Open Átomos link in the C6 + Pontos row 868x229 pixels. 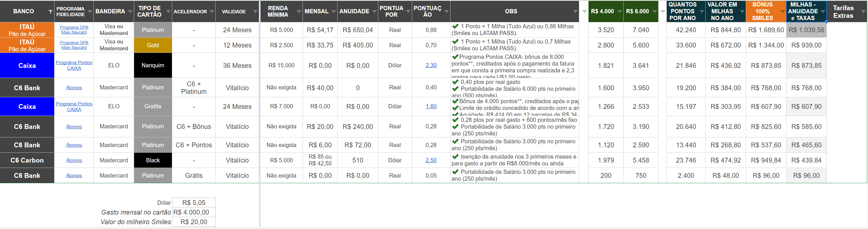pos(74,145)
